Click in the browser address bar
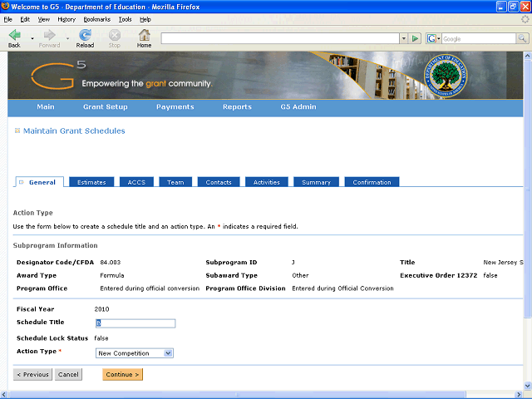This screenshot has height=399, width=532. click(x=280, y=39)
